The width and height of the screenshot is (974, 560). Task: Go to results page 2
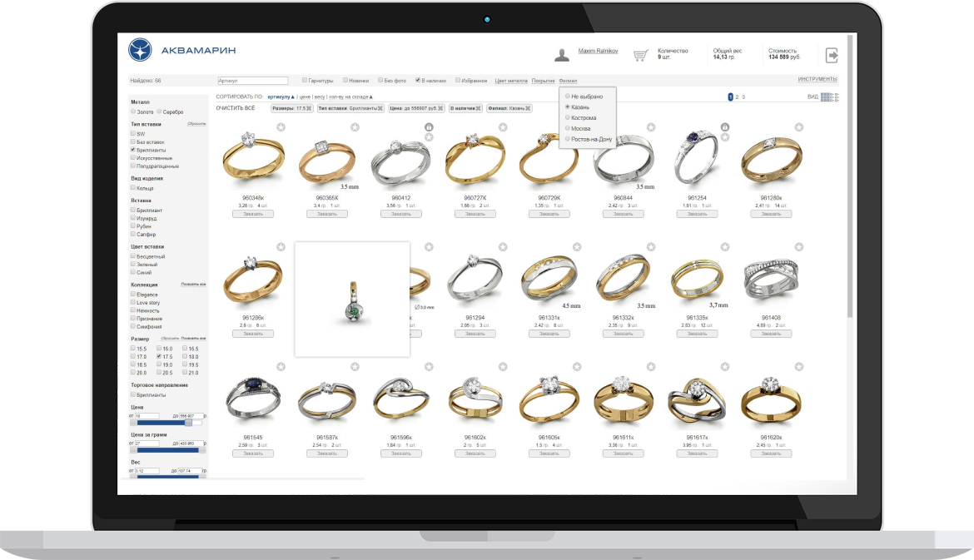pos(737,97)
